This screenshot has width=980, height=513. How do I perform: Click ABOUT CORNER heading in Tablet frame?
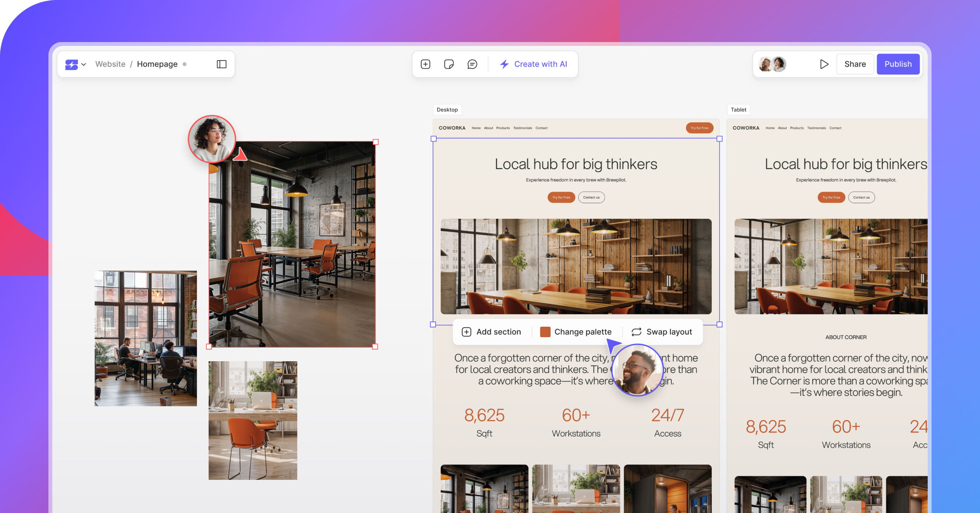(x=846, y=337)
